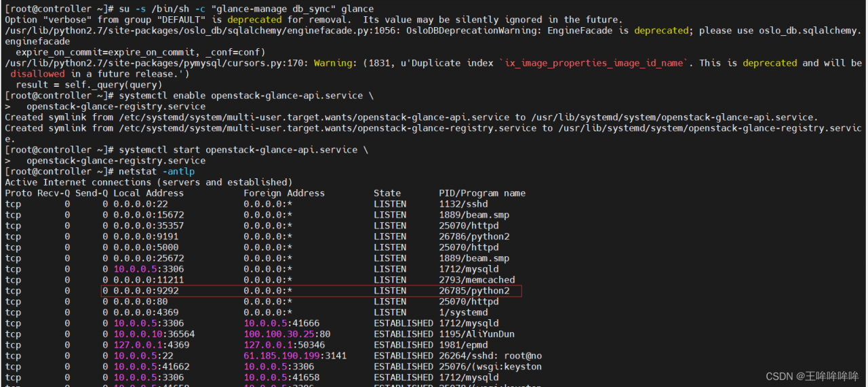The width and height of the screenshot is (868, 387).
Task: Click the 61.185.190.199:3141 foreign address
Action: 295,356
